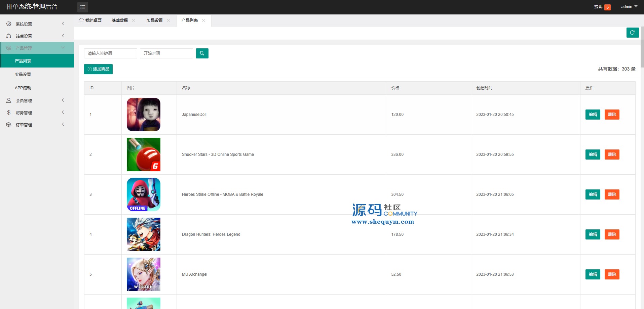Close the 基础数据 tab
The width and height of the screenshot is (644, 309).
point(134,20)
